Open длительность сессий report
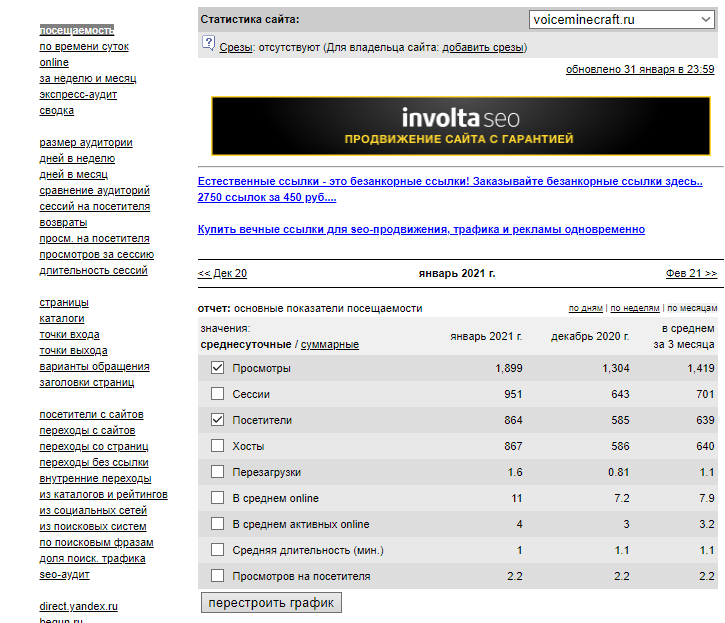 pos(93,270)
